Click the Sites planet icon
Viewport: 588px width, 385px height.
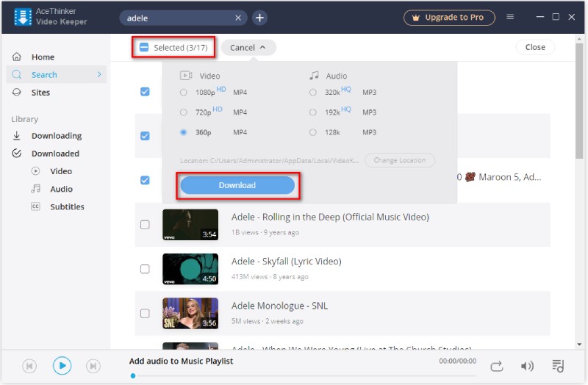(x=16, y=93)
